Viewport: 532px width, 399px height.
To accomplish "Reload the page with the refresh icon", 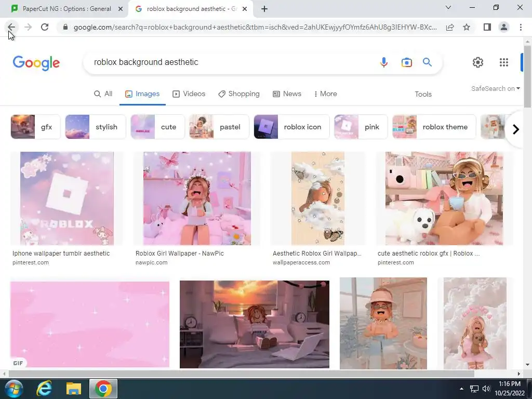I will click(45, 27).
